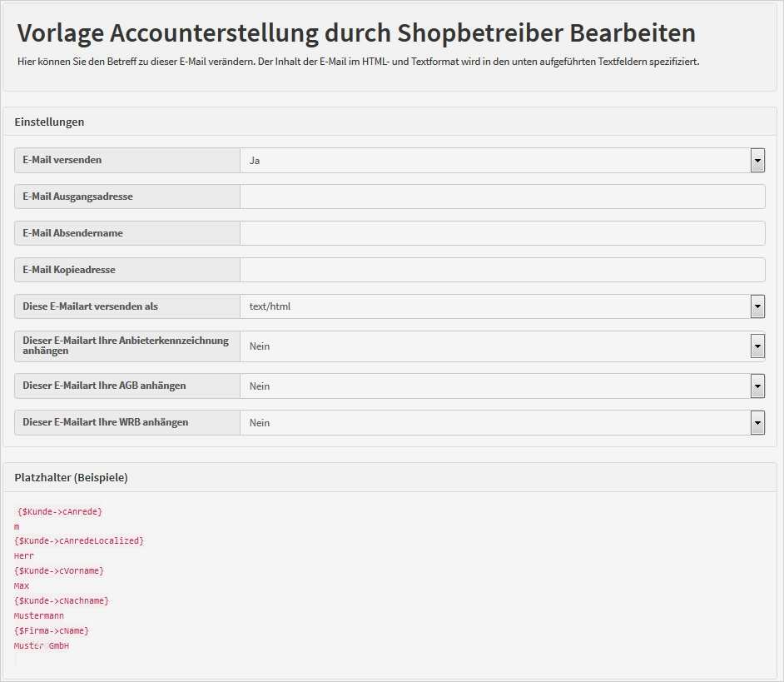
Task: Click the Vorlage Accounterstellung page title
Action: (356, 33)
